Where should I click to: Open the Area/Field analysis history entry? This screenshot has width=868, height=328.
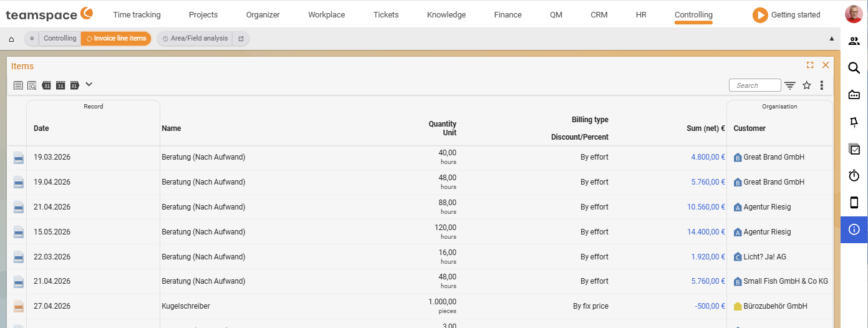click(x=195, y=39)
